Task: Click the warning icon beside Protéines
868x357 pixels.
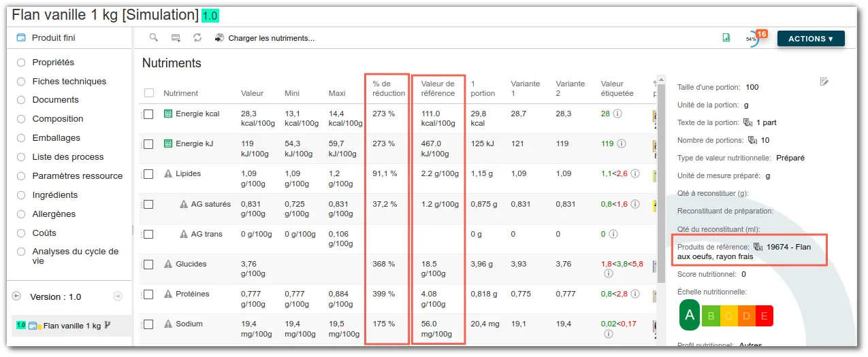Action: tap(168, 294)
